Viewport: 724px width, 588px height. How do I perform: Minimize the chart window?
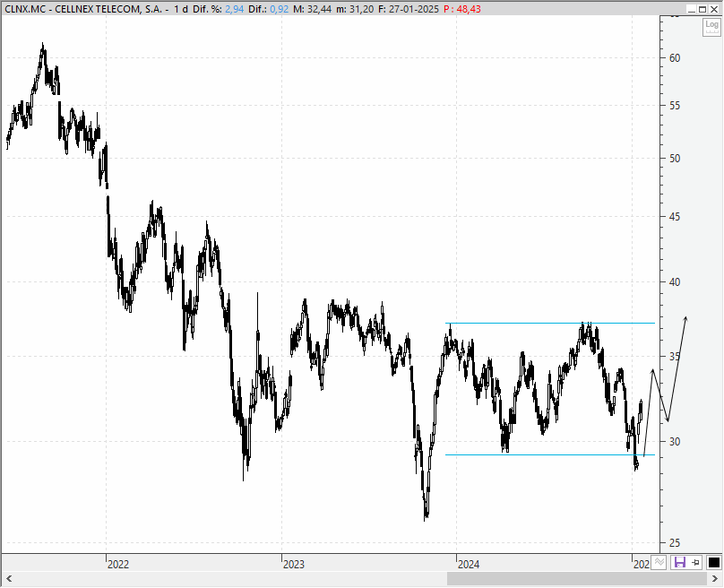tap(691, 9)
